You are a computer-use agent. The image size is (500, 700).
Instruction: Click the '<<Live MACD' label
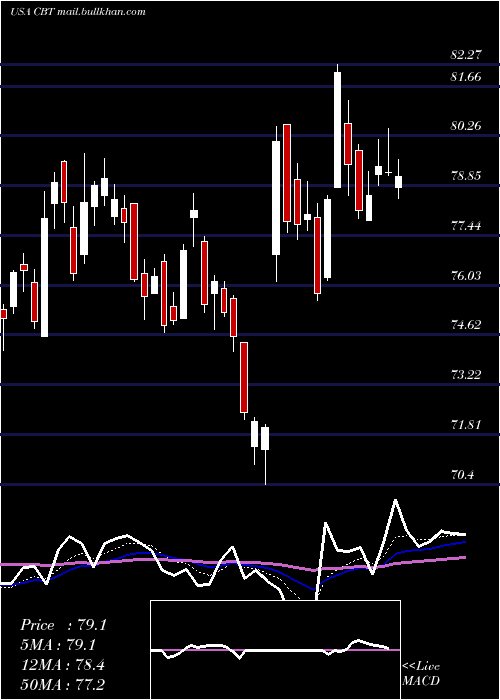421,673
